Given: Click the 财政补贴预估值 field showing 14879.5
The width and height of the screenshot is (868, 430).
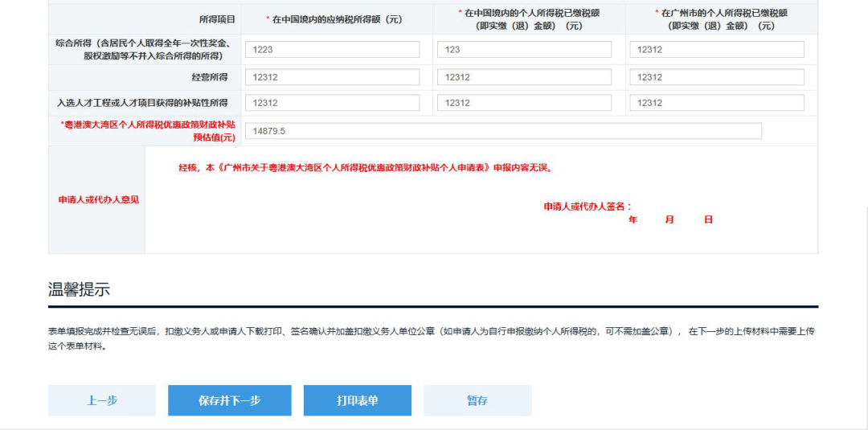Looking at the screenshot, I should 503,131.
